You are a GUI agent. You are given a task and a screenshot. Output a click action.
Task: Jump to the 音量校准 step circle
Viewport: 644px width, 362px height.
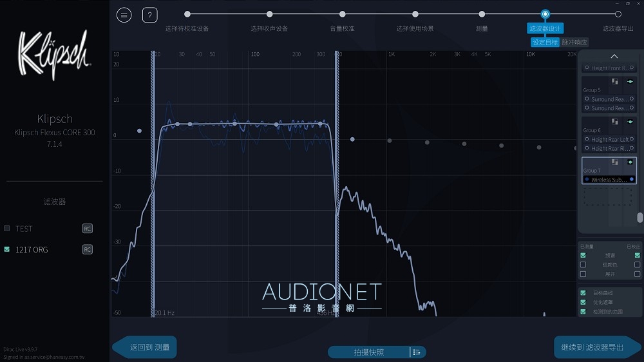(x=342, y=14)
